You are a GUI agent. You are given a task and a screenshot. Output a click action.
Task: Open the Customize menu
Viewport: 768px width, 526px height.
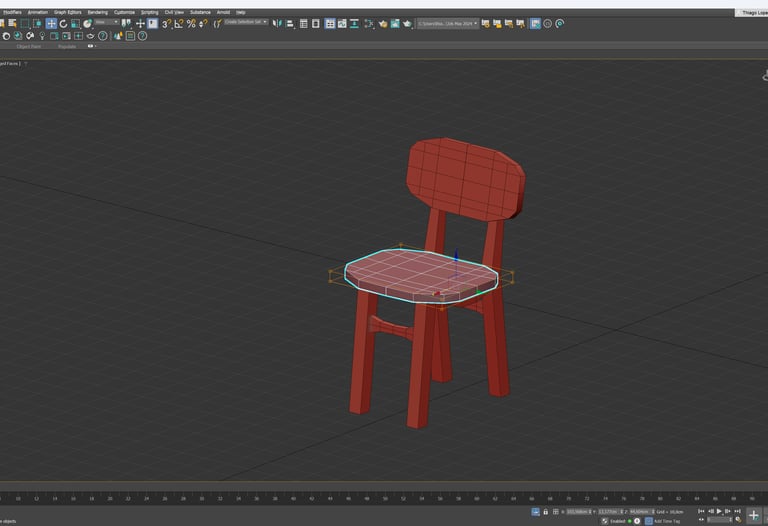point(124,12)
